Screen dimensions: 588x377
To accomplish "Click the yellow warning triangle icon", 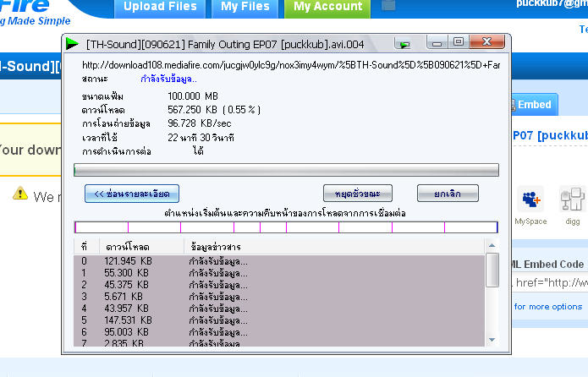I will (x=20, y=194).
